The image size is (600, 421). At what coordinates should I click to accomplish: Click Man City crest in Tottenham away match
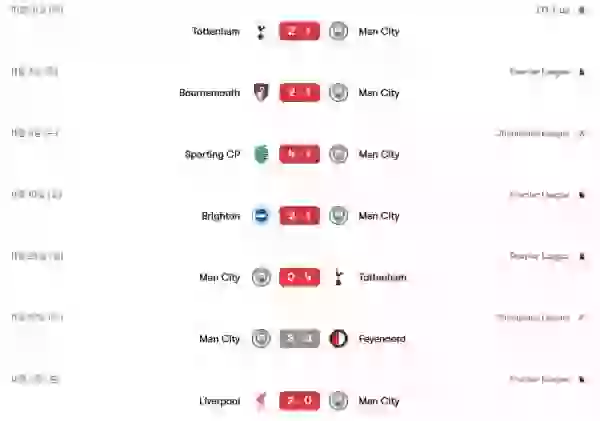338,31
